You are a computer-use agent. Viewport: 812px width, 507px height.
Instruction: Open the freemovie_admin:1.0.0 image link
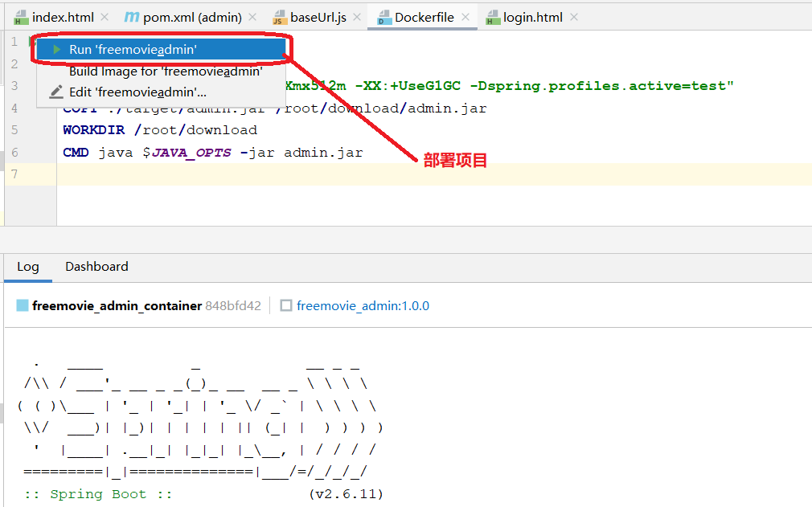pos(363,306)
